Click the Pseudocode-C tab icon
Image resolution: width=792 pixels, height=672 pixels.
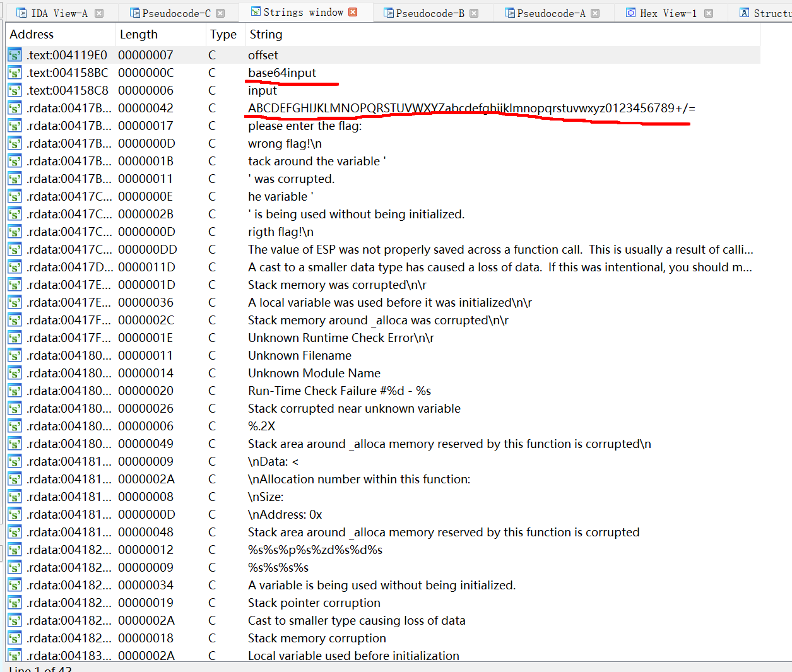point(134,13)
